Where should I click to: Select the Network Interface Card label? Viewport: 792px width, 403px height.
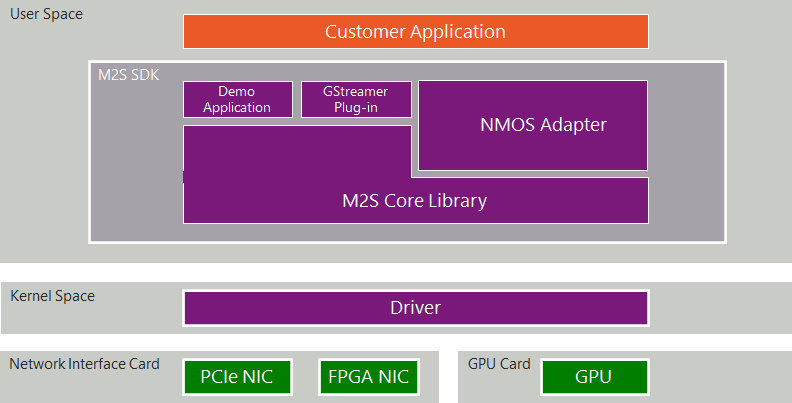click(84, 364)
